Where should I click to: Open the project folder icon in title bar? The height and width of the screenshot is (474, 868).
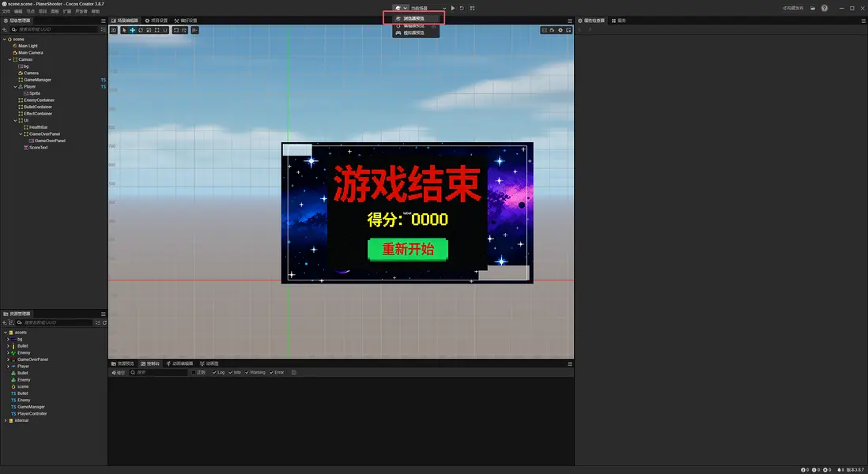(x=813, y=9)
